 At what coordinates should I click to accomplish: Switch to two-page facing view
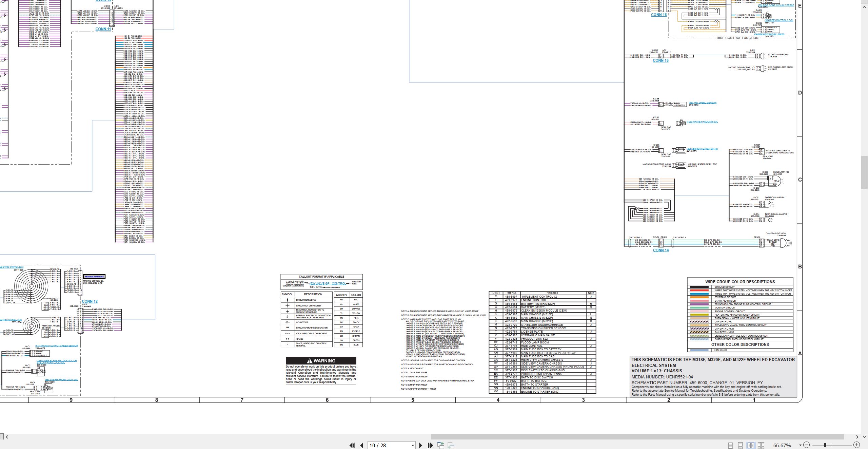[x=751, y=445]
